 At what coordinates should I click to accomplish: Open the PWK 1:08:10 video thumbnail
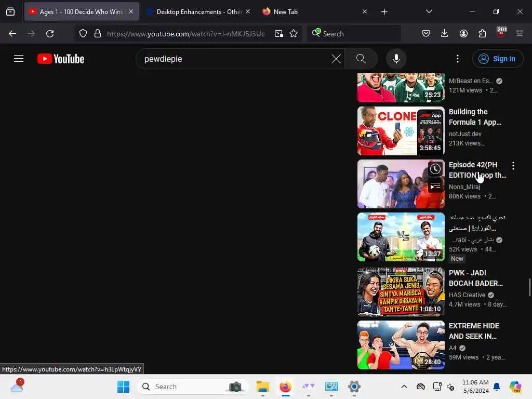(x=401, y=292)
